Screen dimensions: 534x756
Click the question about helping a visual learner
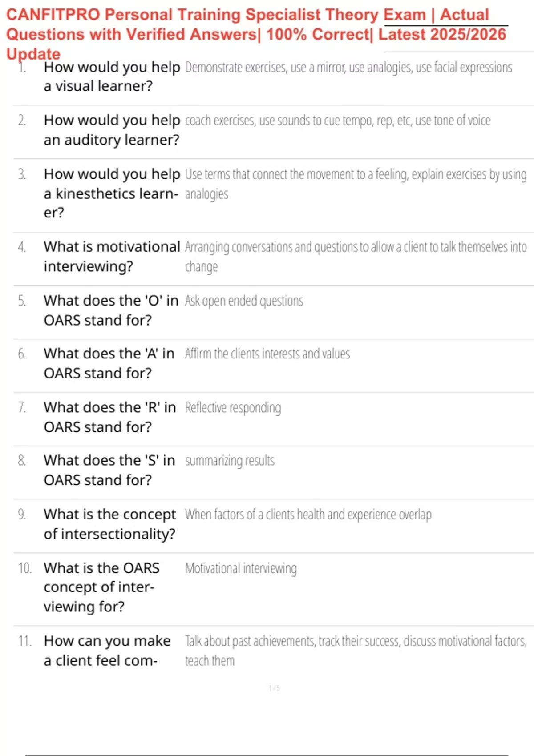(111, 76)
